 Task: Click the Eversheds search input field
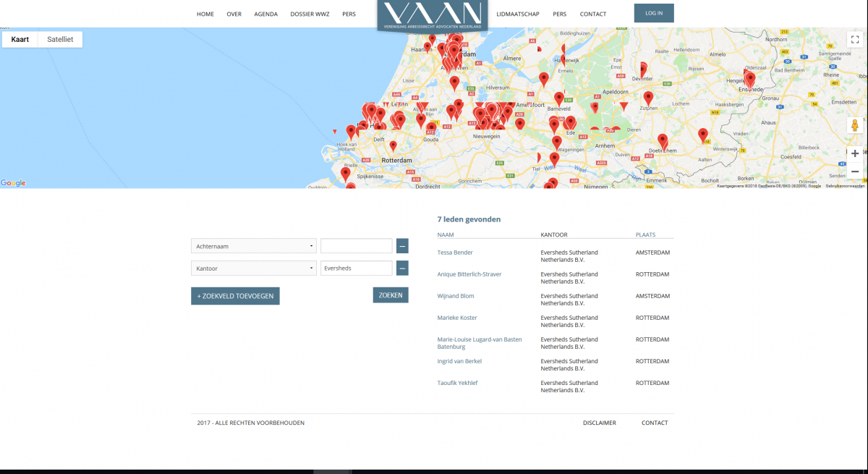coord(356,268)
